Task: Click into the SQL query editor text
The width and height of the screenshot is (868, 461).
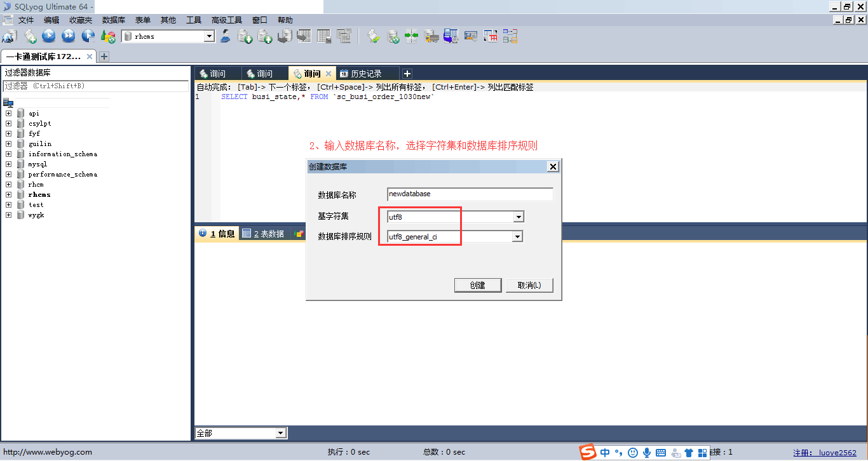Action: (327, 97)
